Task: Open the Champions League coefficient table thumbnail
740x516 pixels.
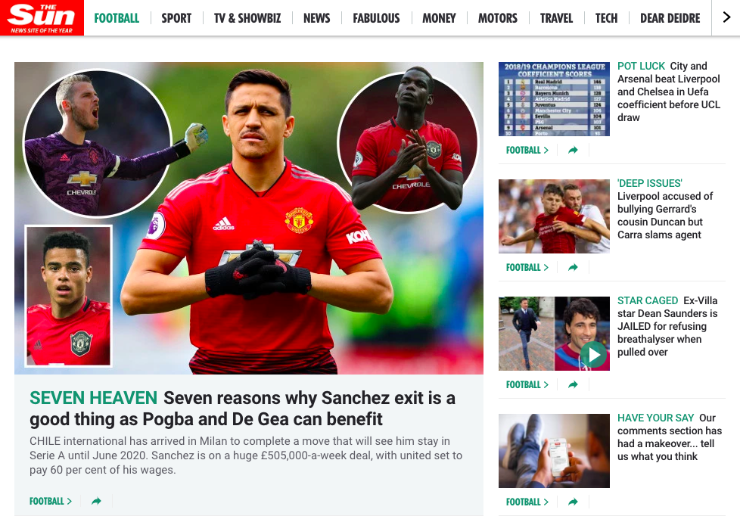Action: pyautogui.click(x=554, y=99)
